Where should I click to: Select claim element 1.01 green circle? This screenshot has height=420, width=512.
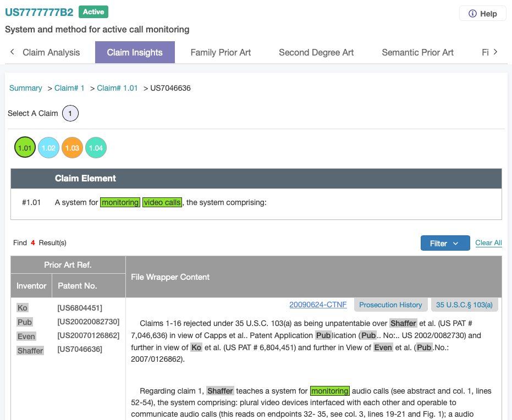(25, 148)
